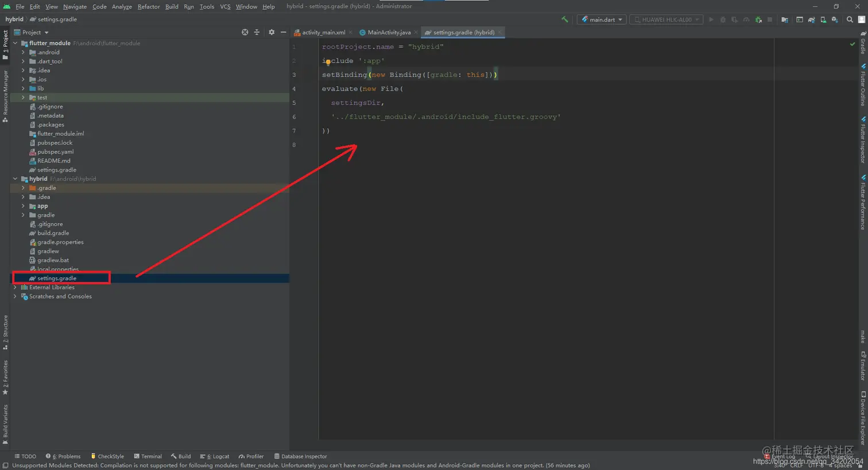
Task: Click the user account avatar icon
Action: 862,20
